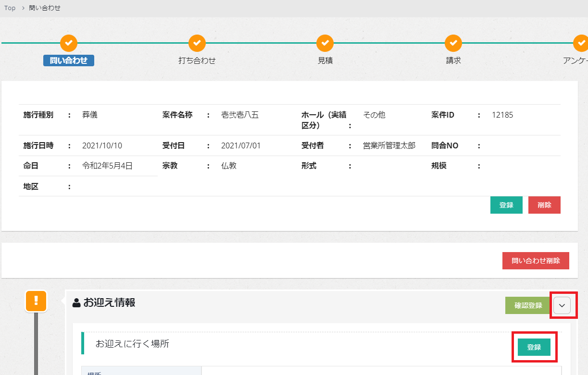This screenshot has width=588, height=375.
Task: Collapse the お迎え情報 section with chevron
Action: [x=562, y=306]
